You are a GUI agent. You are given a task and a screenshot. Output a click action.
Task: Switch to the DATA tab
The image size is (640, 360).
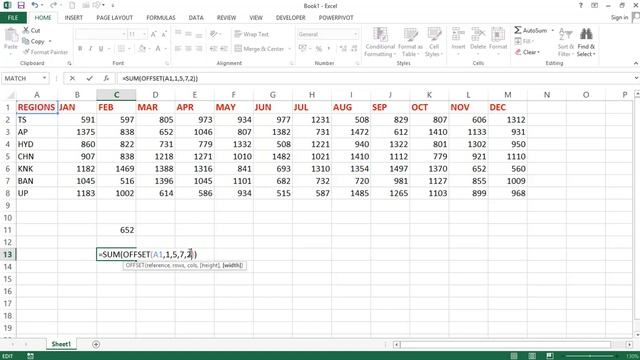[196, 18]
